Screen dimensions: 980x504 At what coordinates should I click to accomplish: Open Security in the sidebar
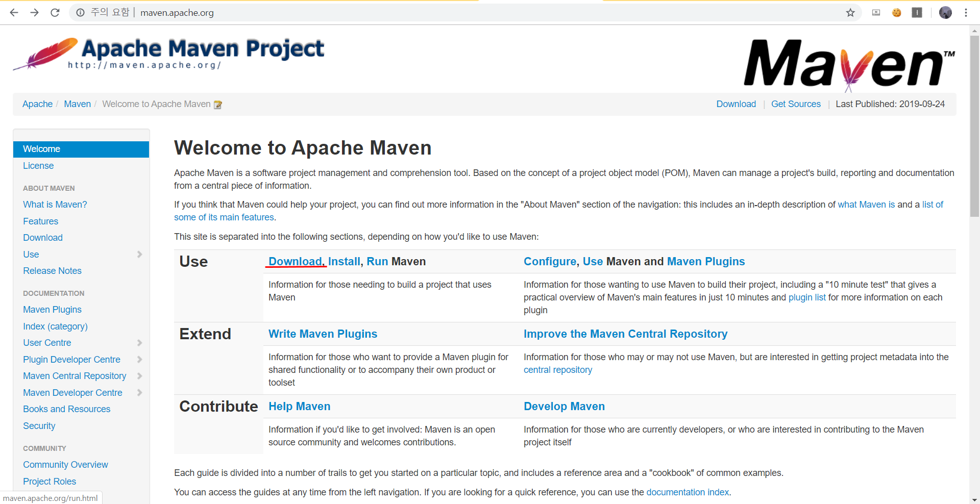click(39, 426)
